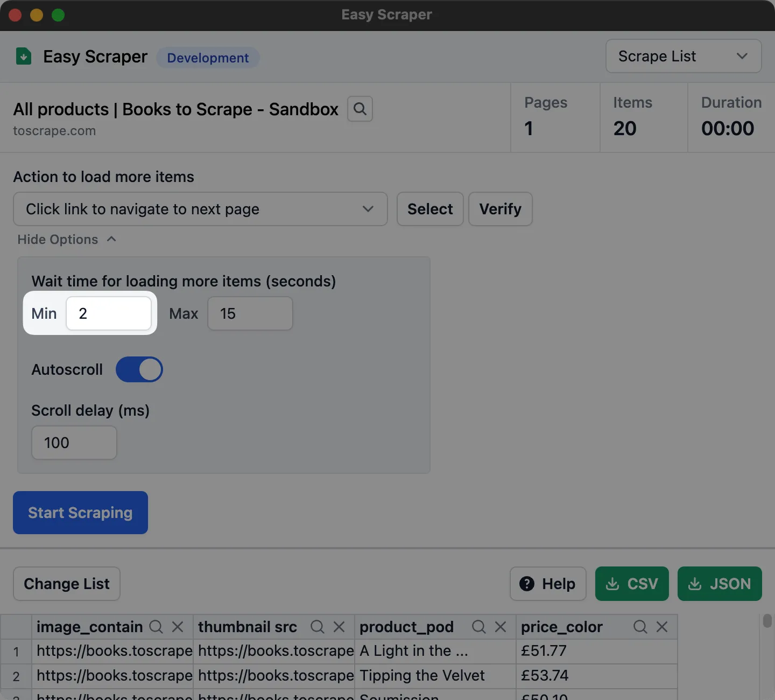The image size is (775, 700).
Task: Open the Scrape List dropdown
Action: 683,56
